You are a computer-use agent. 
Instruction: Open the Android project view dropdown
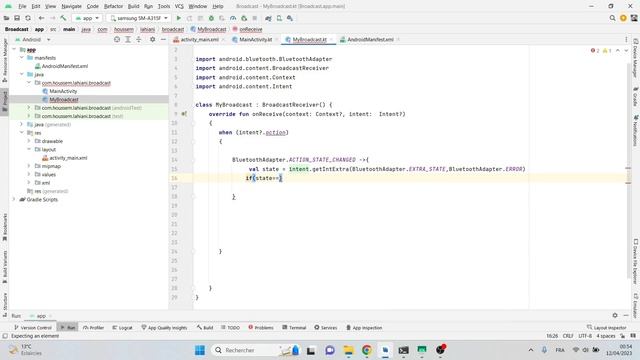(33, 40)
